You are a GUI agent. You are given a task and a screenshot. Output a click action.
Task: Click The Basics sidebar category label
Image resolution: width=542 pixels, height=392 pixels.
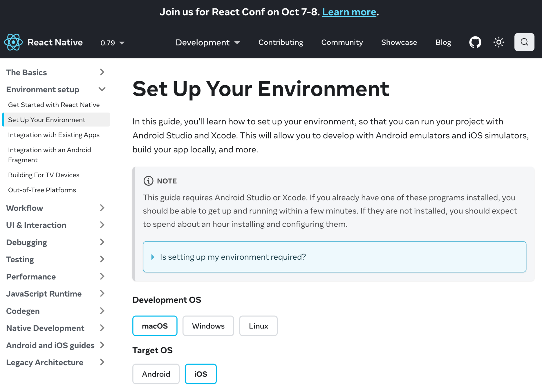[27, 72]
